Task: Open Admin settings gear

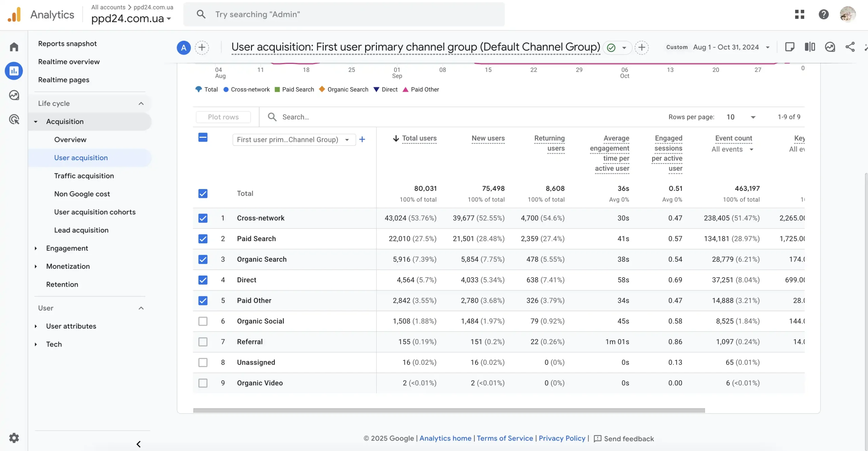Action: pyautogui.click(x=14, y=438)
